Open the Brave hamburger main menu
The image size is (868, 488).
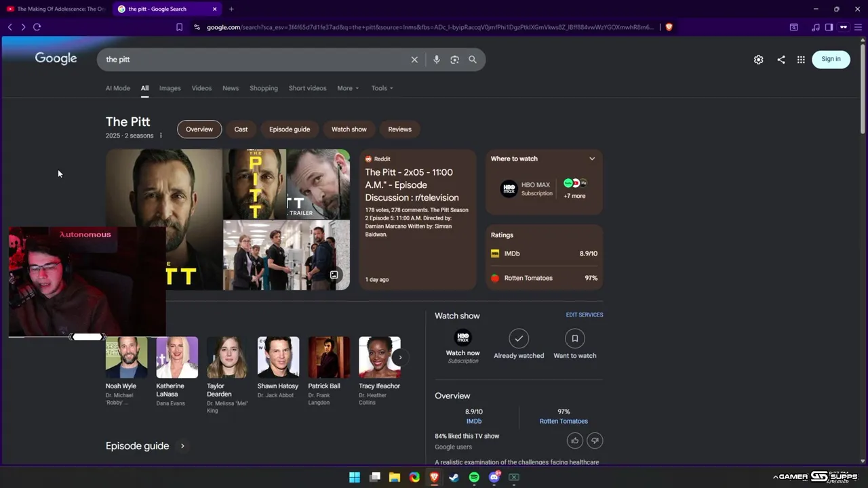[x=857, y=27]
